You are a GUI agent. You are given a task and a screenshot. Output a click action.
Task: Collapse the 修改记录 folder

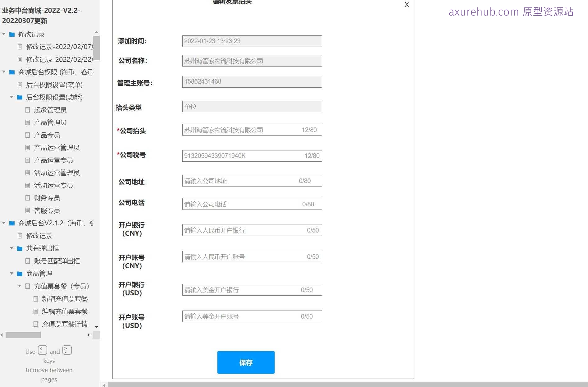[x=4, y=35]
